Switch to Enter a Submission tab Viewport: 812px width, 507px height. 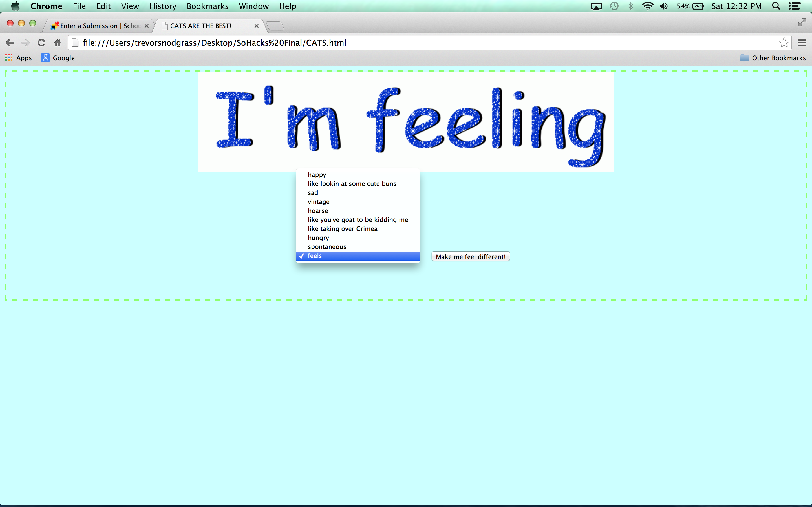pyautogui.click(x=99, y=26)
